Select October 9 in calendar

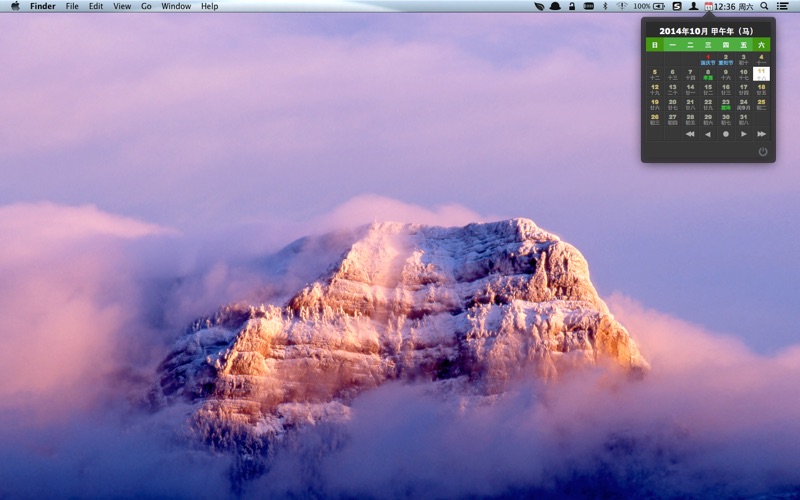tap(726, 74)
